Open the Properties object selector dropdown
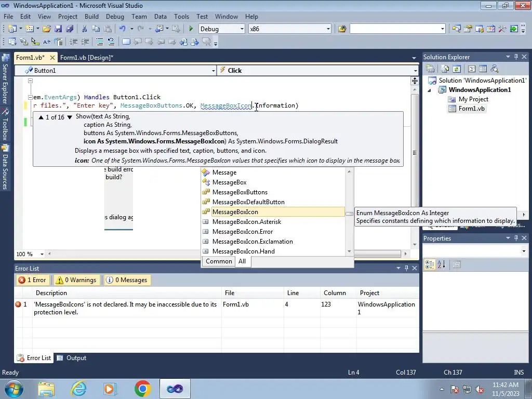Image resolution: width=532 pixels, height=399 pixels. (524, 251)
